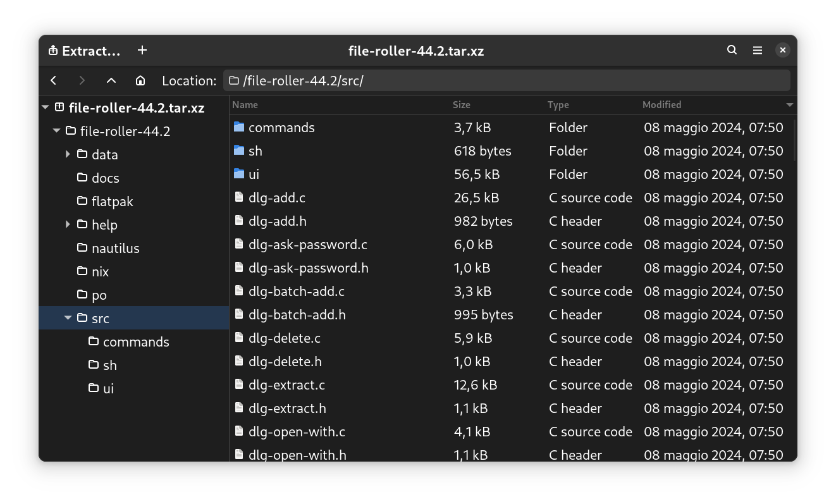The width and height of the screenshot is (836, 504).
Task: Click the Location path input field
Action: (506, 80)
